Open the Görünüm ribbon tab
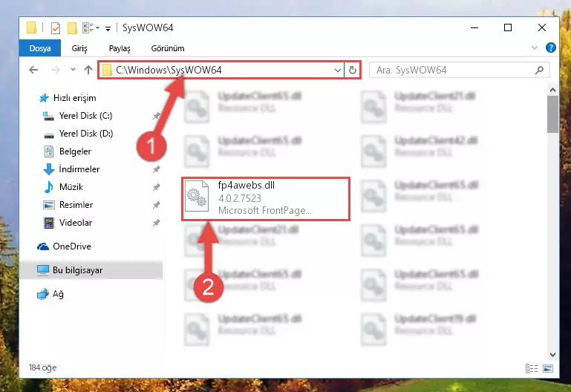This screenshot has width=571, height=392. point(168,48)
